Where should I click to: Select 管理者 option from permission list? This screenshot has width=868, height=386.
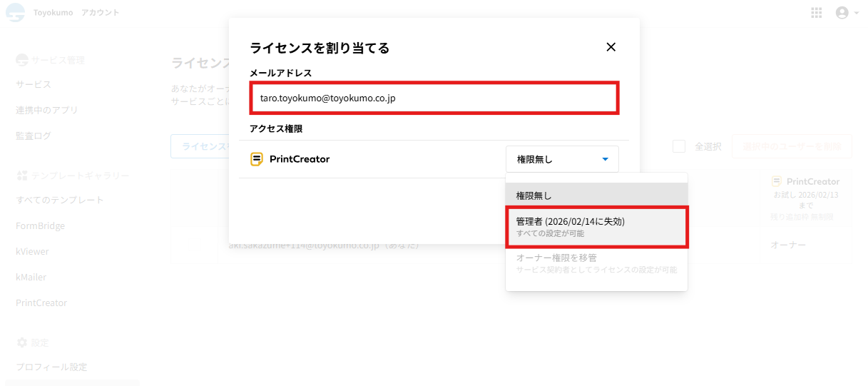click(596, 227)
